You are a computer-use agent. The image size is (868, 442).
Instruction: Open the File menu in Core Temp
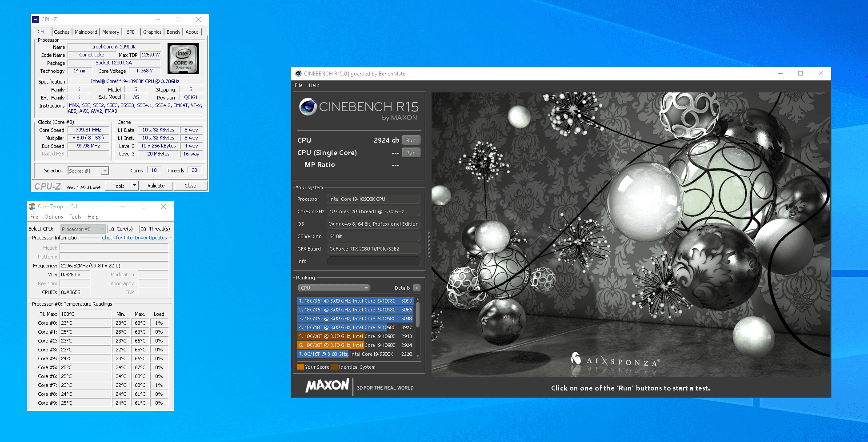(34, 217)
